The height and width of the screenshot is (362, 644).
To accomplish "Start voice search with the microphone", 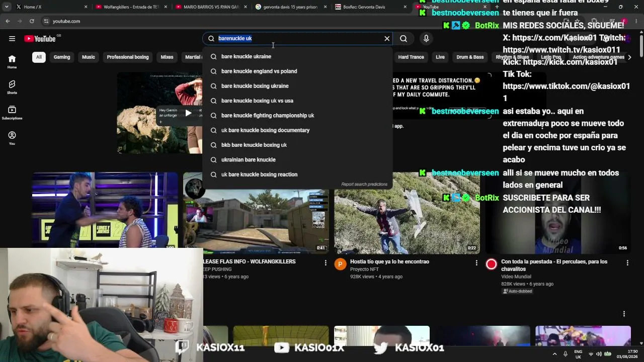I will (426, 38).
